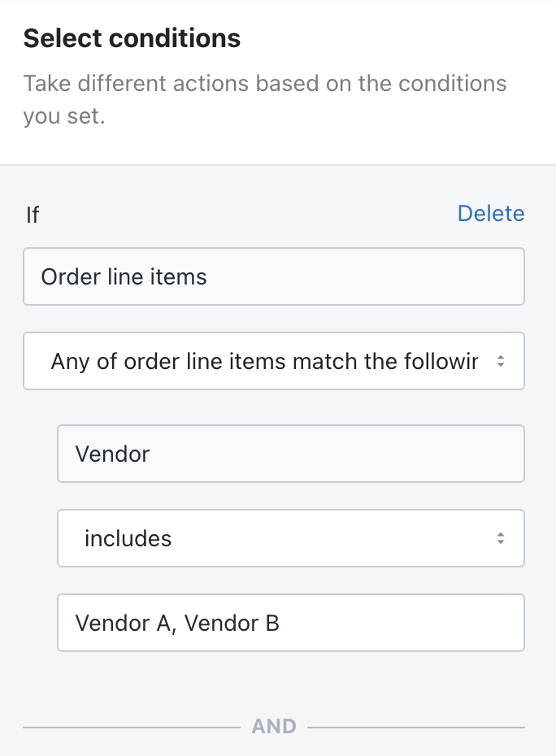Open the "Any of order line items" dropdown
Screen dimensions: 556x756
pos(273,361)
